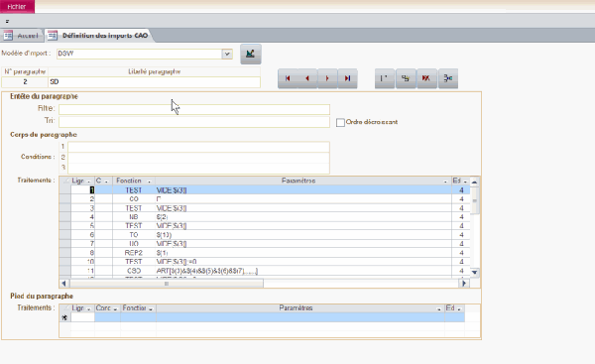Viewport: 595px width, 364px height.
Task: Click the edit model icon button beside the dropdown
Action: [x=251, y=54]
